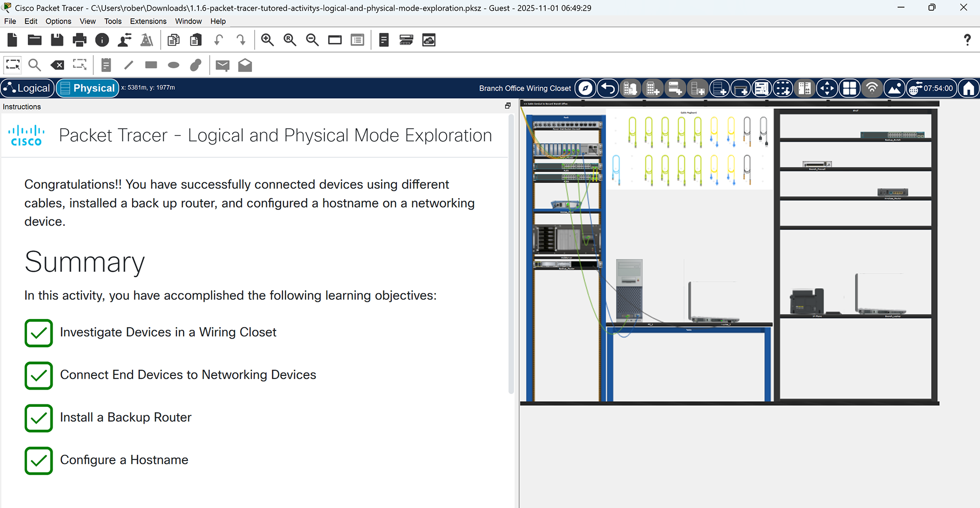Add a note with the Place Note tool
This screenshot has height=508, width=980.
click(x=106, y=65)
